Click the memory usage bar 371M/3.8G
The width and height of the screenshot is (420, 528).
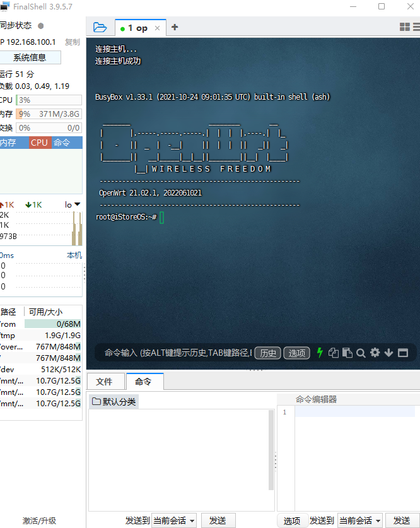49,114
